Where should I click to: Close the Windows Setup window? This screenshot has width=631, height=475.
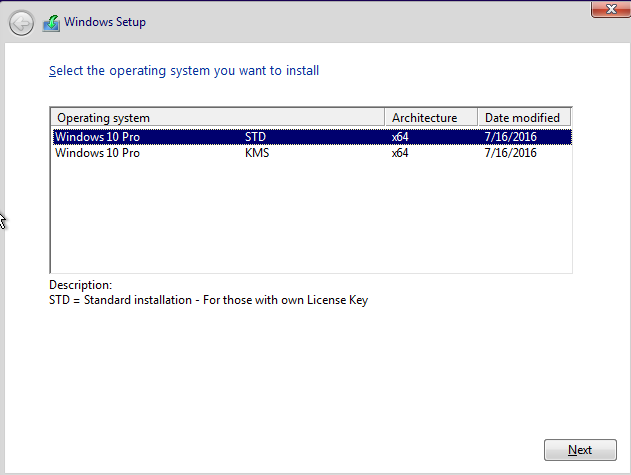coord(611,9)
